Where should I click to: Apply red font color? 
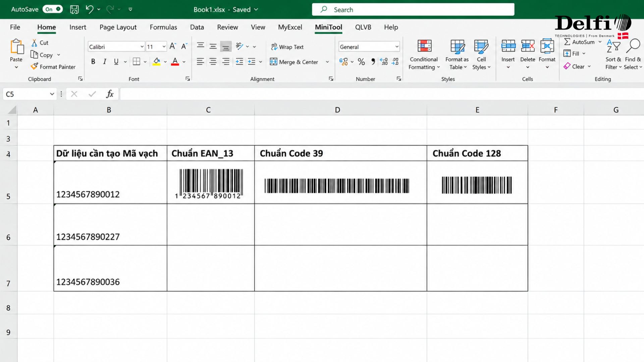(175, 62)
